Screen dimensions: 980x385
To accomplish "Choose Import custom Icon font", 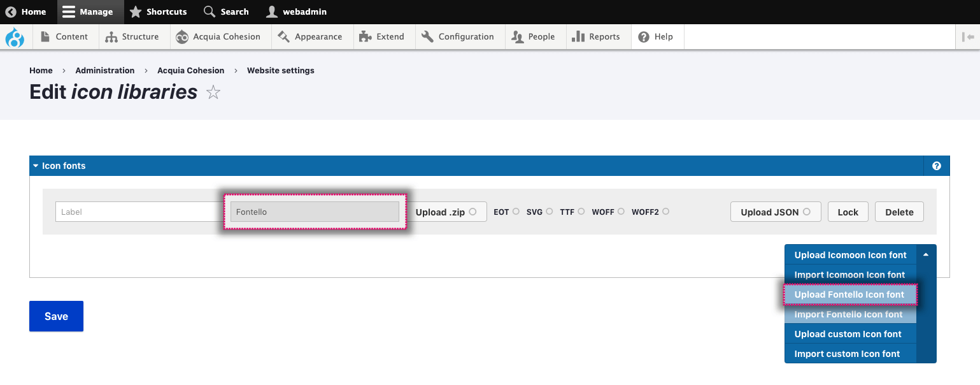I will click(850, 354).
